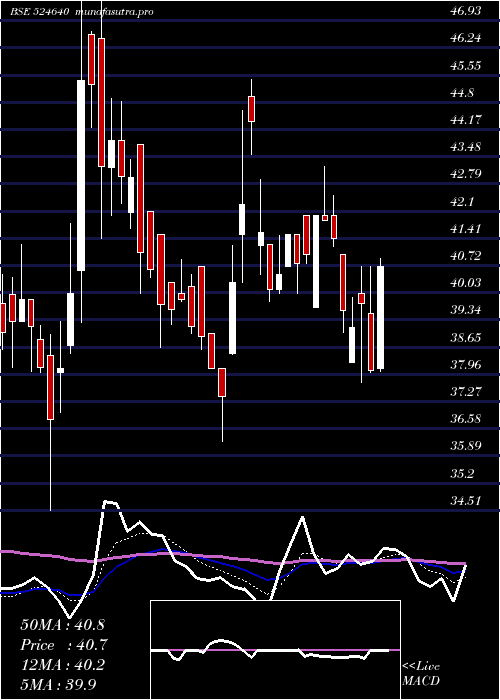The height and width of the screenshot is (700, 500).
Task: Click the 35.89 price axis label
Action: (x=466, y=446)
